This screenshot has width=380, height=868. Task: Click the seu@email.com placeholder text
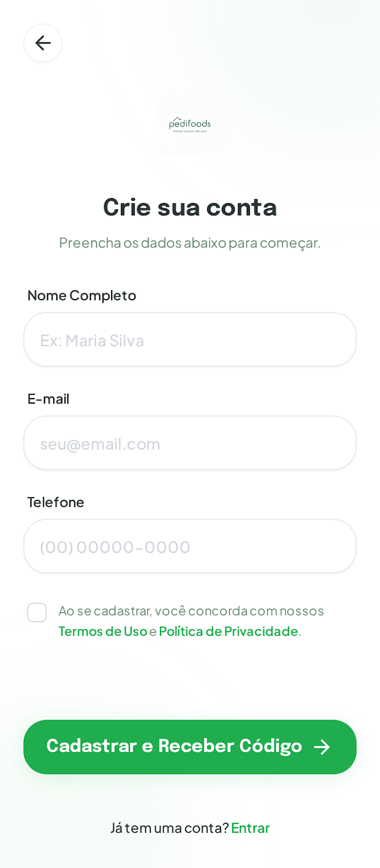pyautogui.click(x=100, y=444)
